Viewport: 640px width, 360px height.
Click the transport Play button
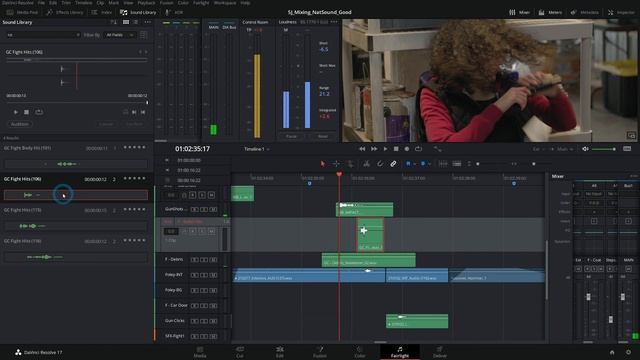click(x=385, y=149)
